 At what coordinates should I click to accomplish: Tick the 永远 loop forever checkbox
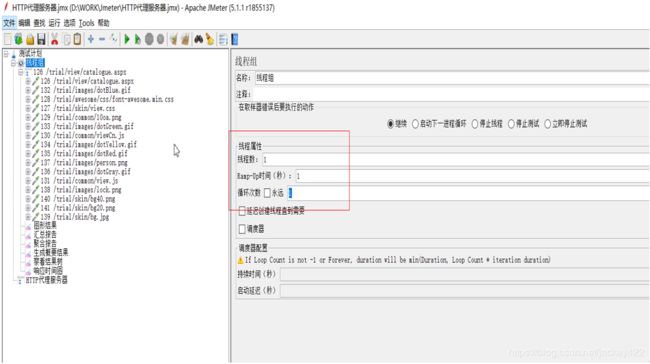pyautogui.click(x=267, y=193)
